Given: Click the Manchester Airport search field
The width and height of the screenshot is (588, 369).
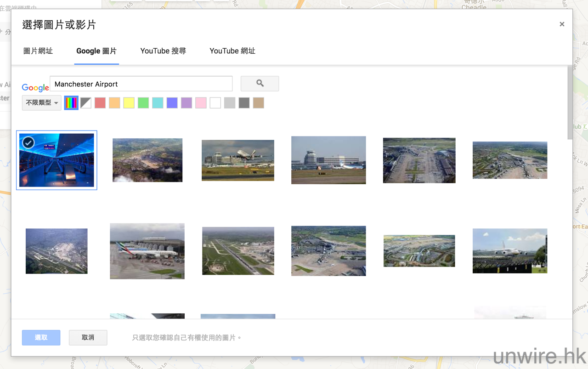Looking at the screenshot, I should [x=141, y=84].
